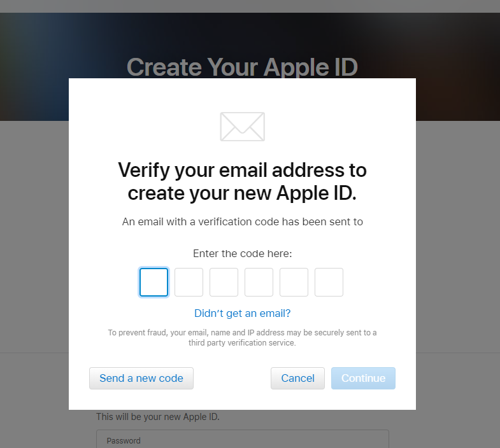Click the Create Your Apple ID heading
This screenshot has width=500, height=448.
(242, 67)
